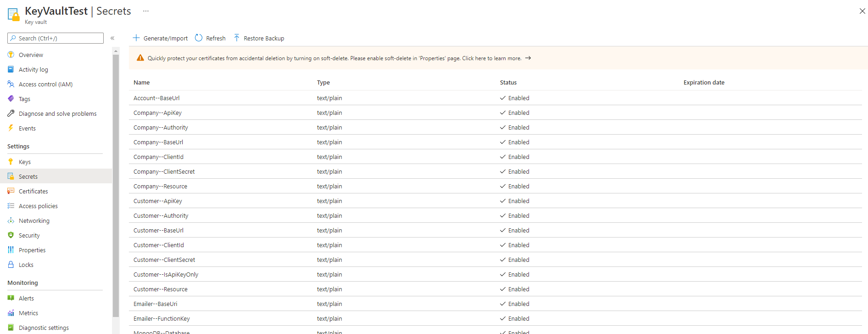This screenshot has height=334, width=868.
Task: Click the Properties bars icon
Action: pyautogui.click(x=11, y=250)
